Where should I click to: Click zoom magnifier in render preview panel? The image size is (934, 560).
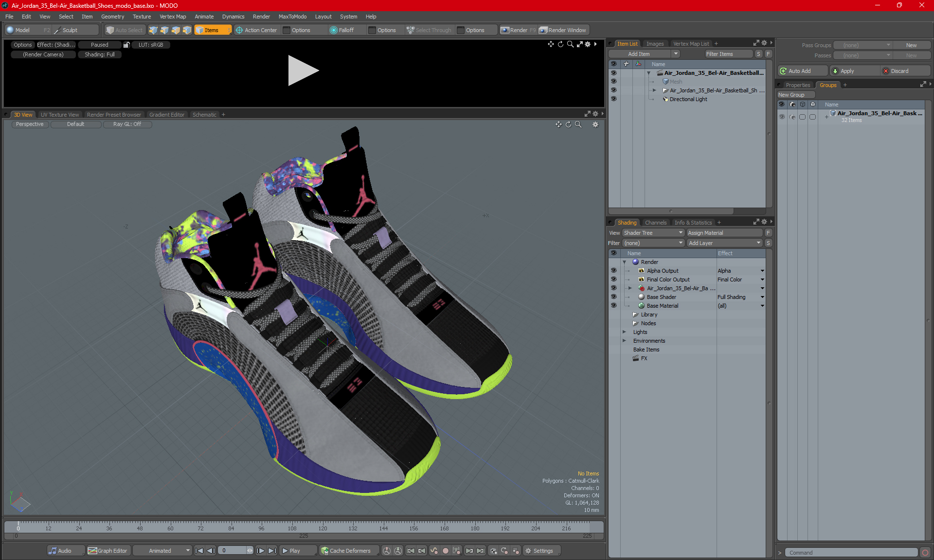[x=570, y=44]
